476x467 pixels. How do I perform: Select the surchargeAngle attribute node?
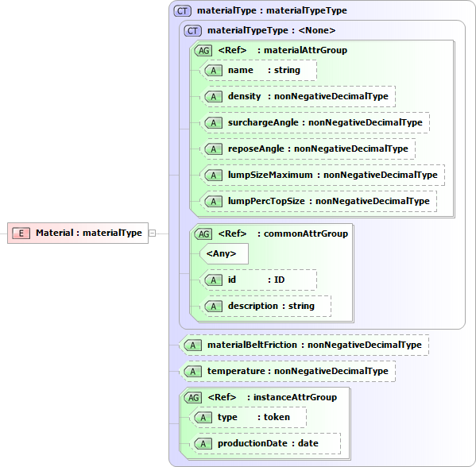pyautogui.click(x=315, y=122)
